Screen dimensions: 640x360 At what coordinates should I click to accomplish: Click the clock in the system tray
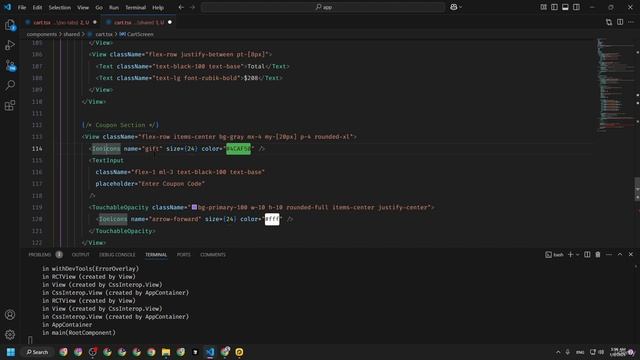[x=618, y=352]
